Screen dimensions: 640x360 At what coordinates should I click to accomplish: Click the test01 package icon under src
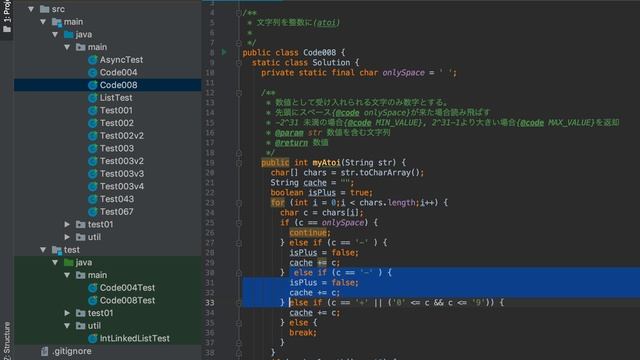pos(80,224)
